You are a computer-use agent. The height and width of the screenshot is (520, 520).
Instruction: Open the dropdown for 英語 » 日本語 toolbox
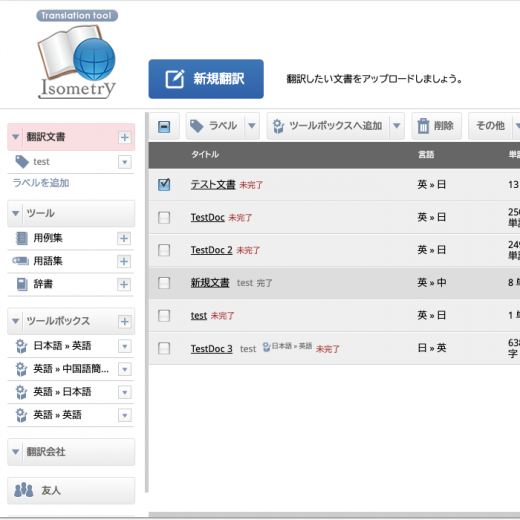point(125,392)
